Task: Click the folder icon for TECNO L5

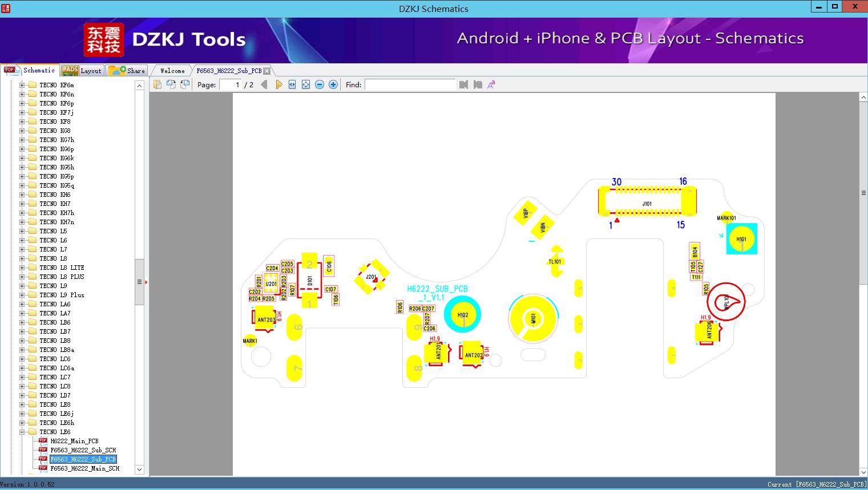Action: tap(33, 231)
